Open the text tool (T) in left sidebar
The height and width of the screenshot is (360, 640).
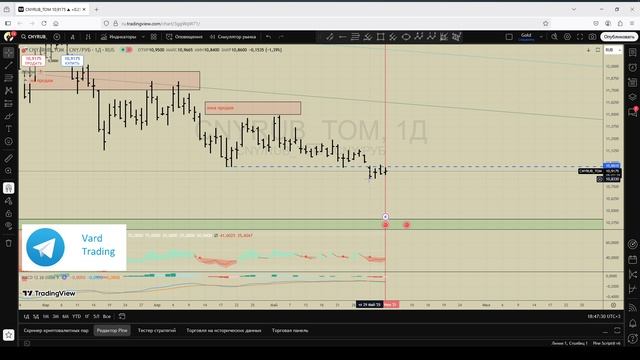coord(9,129)
